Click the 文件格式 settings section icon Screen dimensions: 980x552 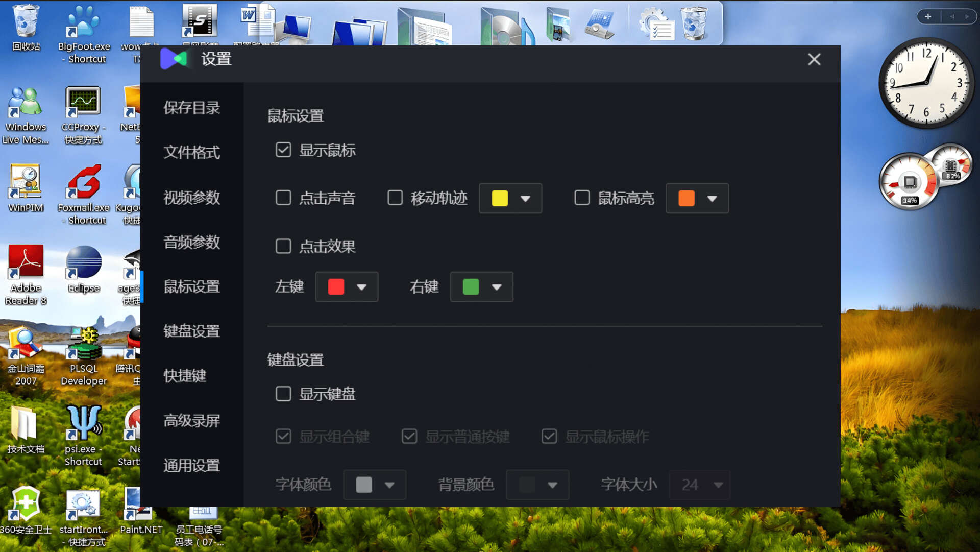coord(191,152)
